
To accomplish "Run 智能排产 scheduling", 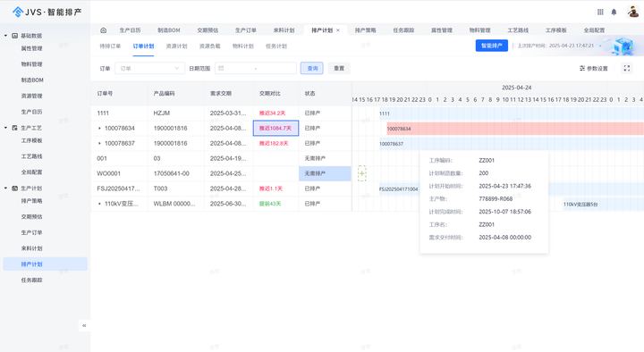I will 492,46.
